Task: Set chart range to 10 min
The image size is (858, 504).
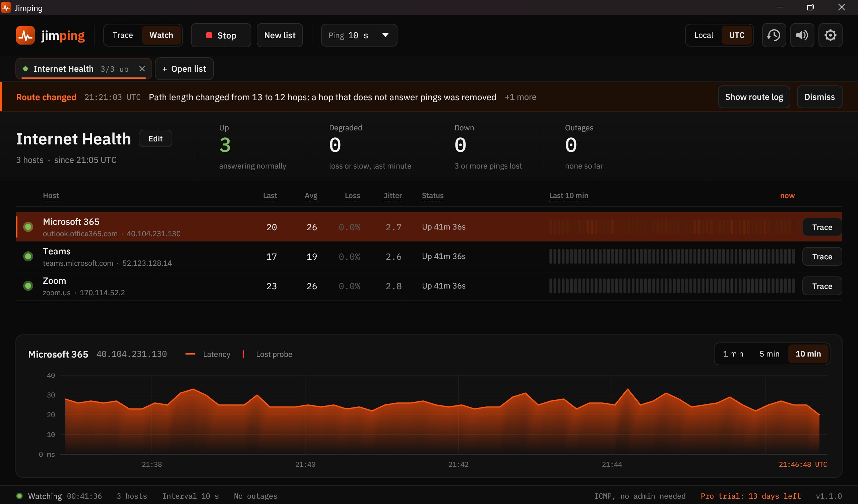Action: pyautogui.click(x=808, y=354)
